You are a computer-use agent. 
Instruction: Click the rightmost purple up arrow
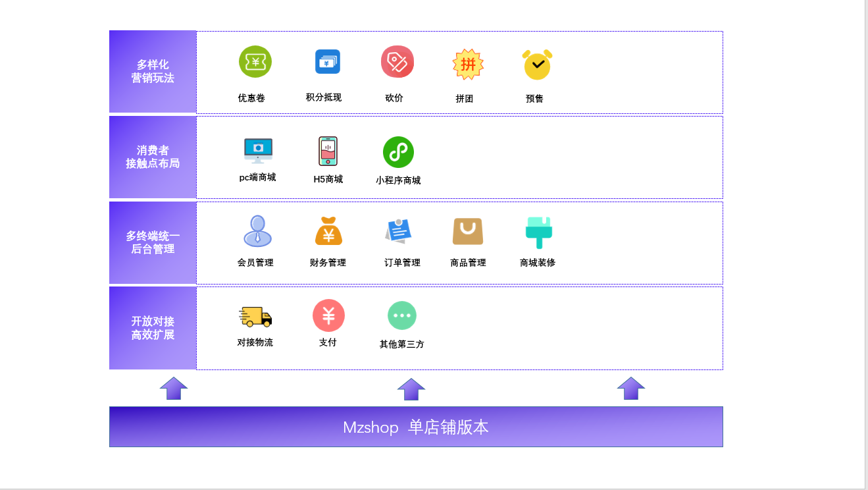pyautogui.click(x=631, y=388)
